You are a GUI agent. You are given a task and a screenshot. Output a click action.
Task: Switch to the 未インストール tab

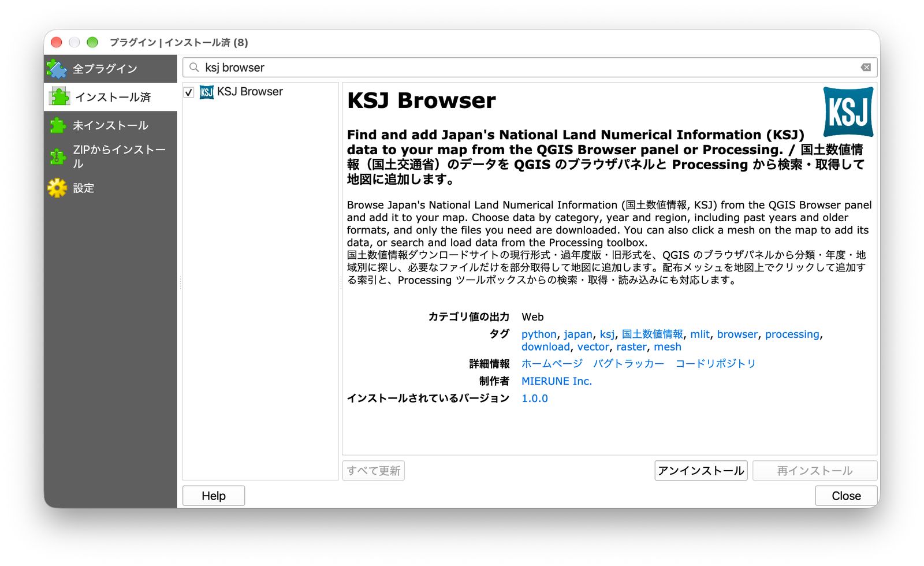tap(110, 125)
